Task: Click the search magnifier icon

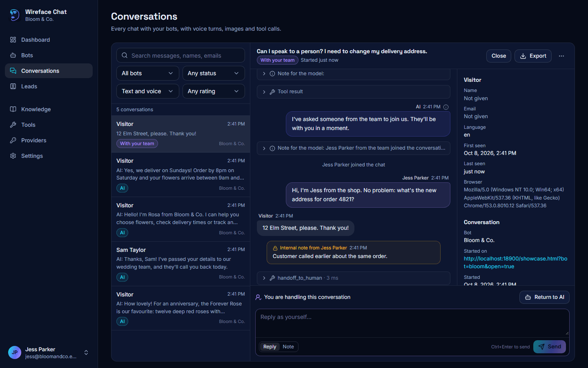Action: click(x=125, y=56)
